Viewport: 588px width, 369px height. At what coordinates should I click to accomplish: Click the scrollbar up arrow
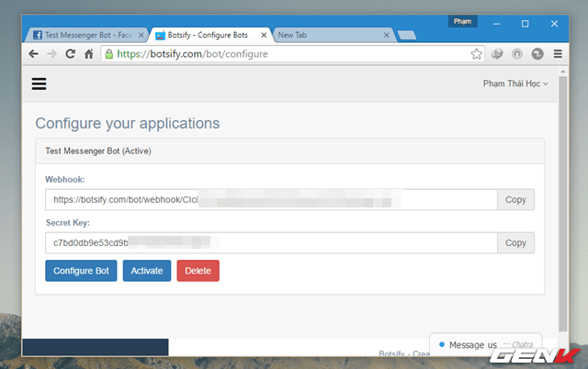563,72
